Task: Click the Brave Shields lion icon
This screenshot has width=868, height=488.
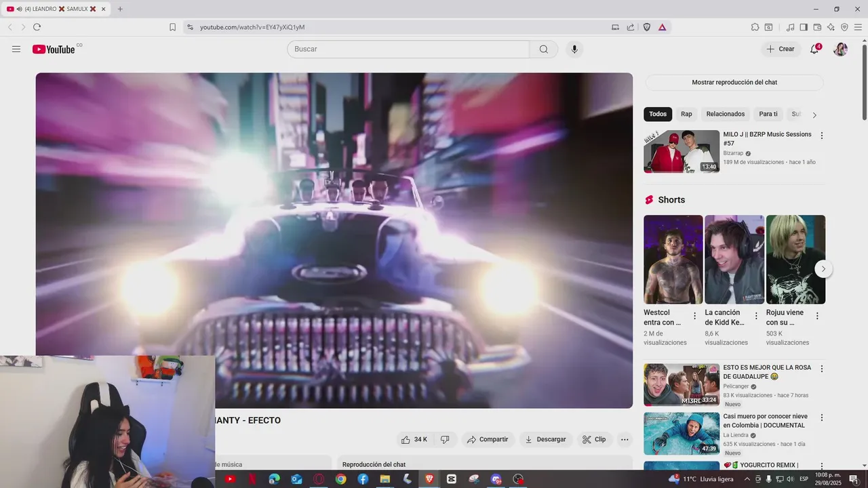Action: pyautogui.click(x=646, y=27)
